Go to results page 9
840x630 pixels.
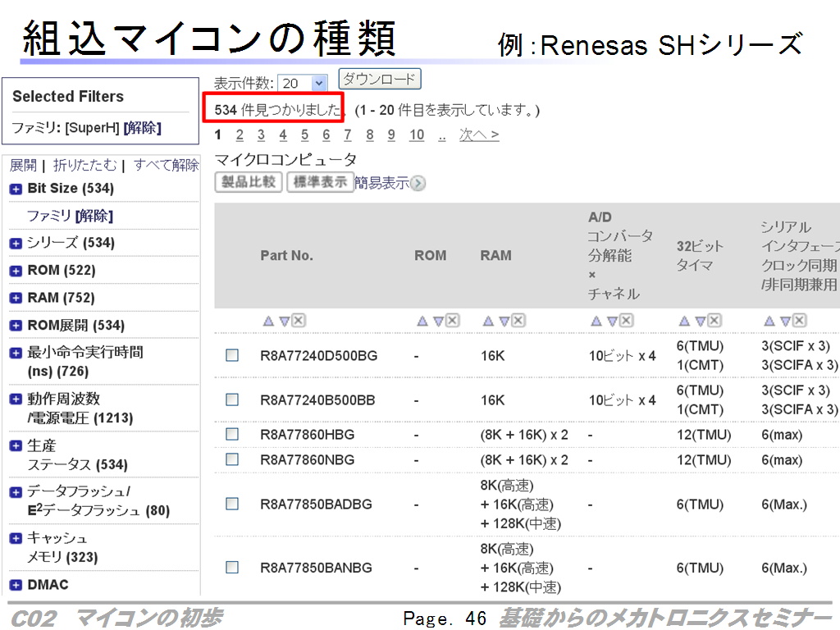coord(391,135)
